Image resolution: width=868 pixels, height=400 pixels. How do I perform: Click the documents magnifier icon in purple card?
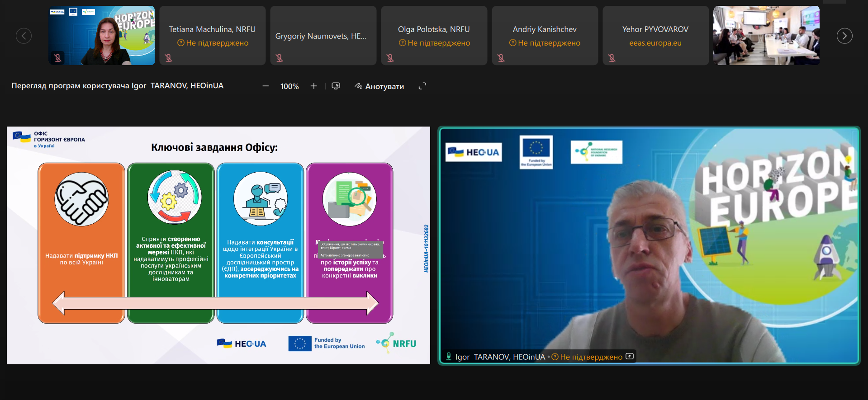point(350,199)
